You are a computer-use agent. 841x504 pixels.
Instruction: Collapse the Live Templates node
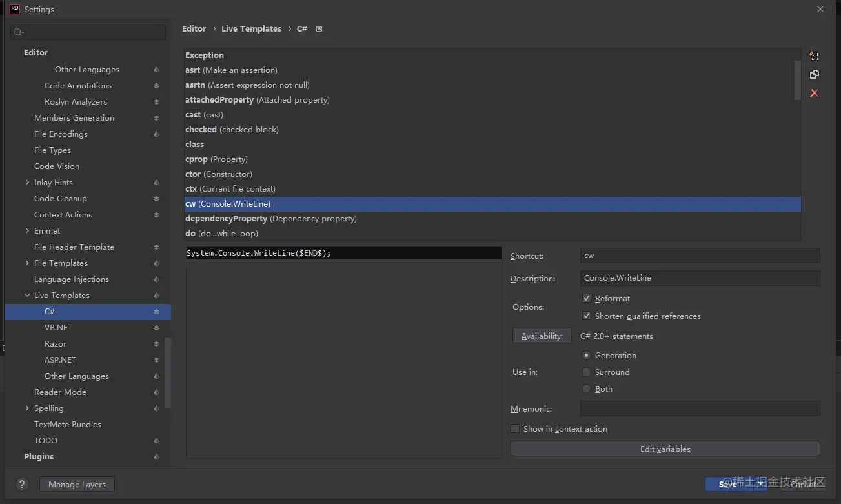pos(27,296)
